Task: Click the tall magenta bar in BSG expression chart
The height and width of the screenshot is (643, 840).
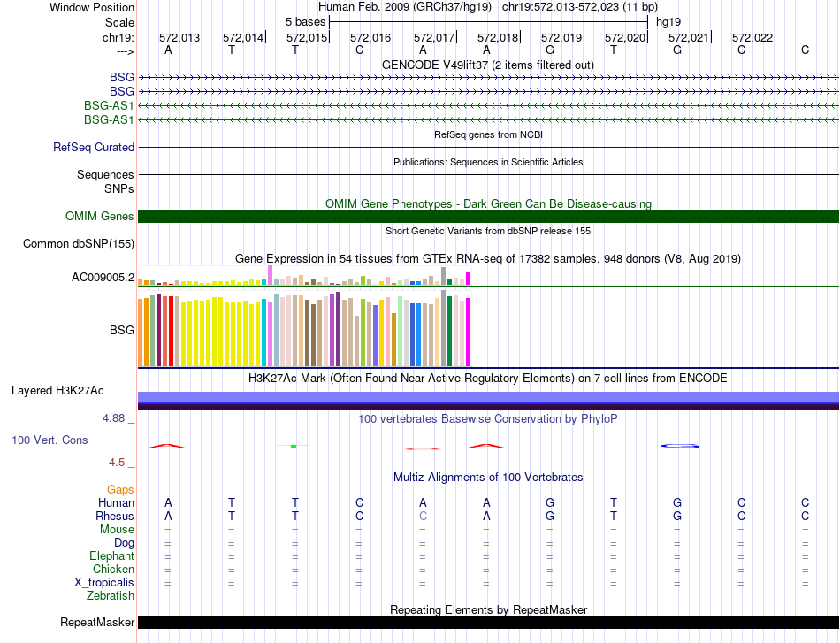Action: (x=469, y=333)
